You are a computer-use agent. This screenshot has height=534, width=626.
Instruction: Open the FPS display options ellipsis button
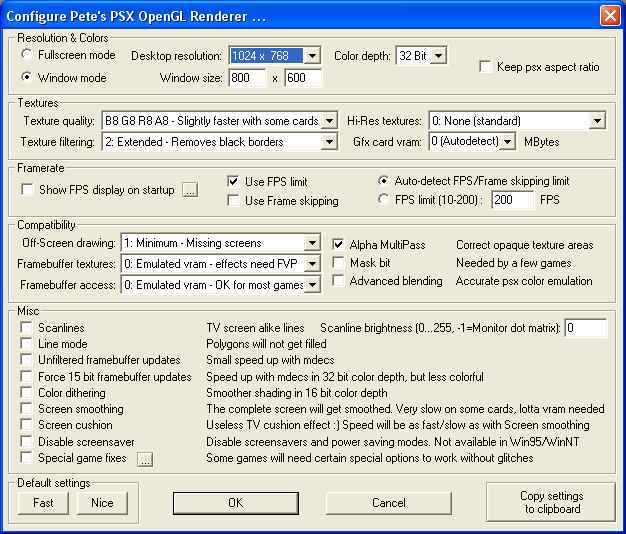tap(190, 190)
